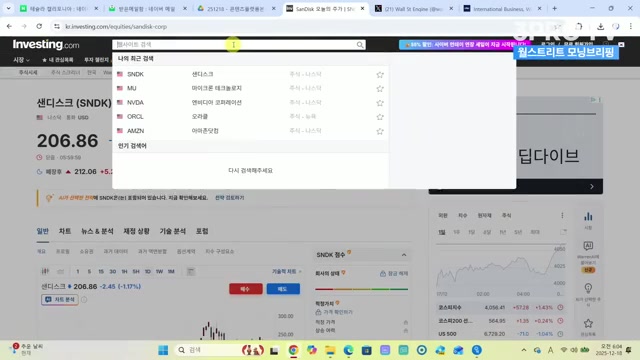Open markets widget three-dot menu
This screenshot has height=360, width=640.
(x=562, y=216)
